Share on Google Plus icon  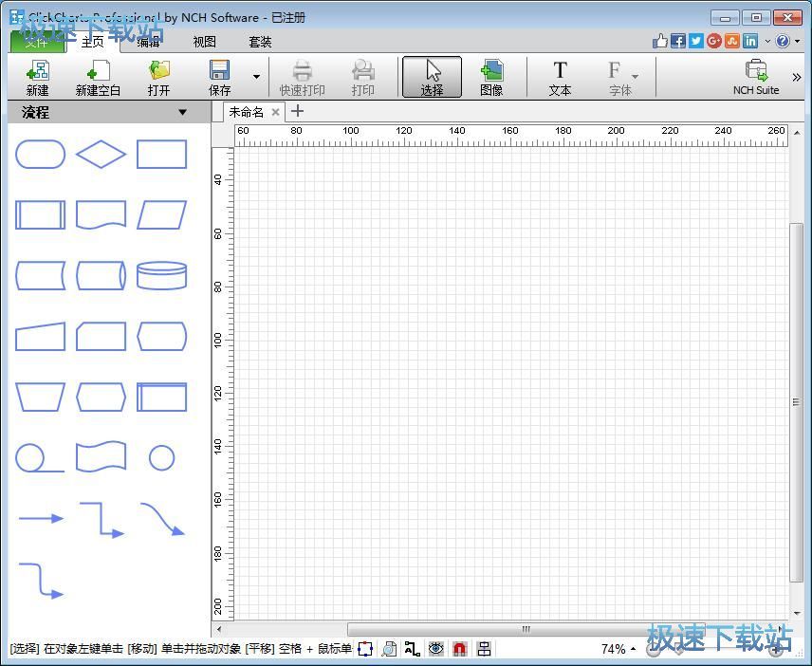click(x=714, y=41)
